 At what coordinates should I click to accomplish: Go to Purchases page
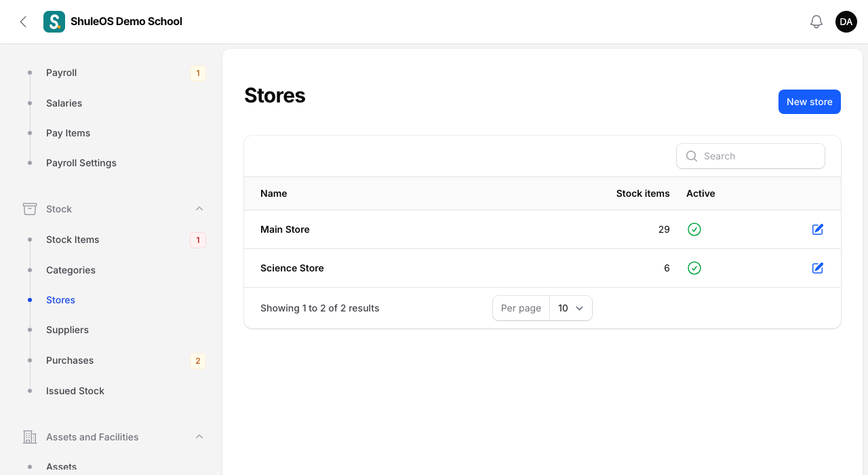coord(70,360)
